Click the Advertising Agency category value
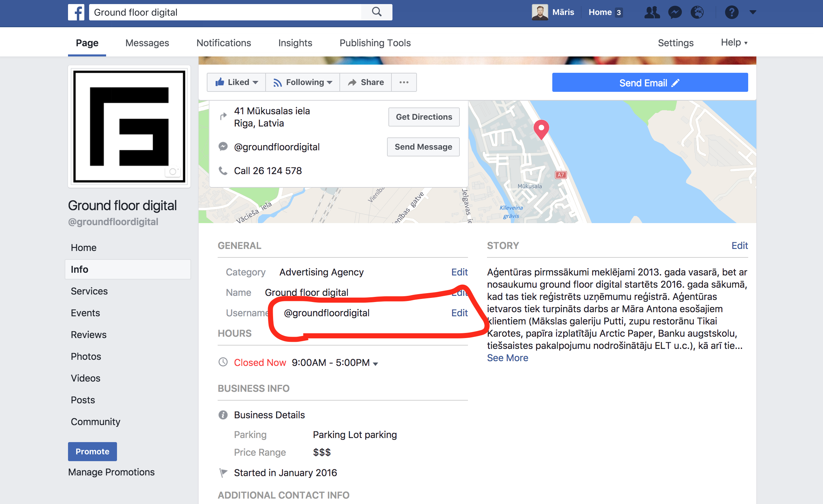The width and height of the screenshot is (823, 504). (321, 272)
